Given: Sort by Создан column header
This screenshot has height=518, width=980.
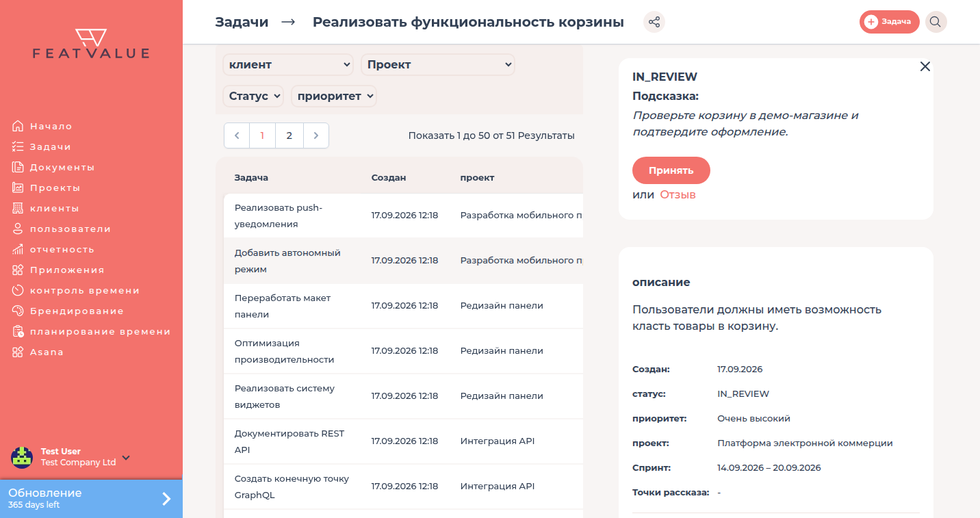Looking at the screenshot, I should [x=389, y=177].
